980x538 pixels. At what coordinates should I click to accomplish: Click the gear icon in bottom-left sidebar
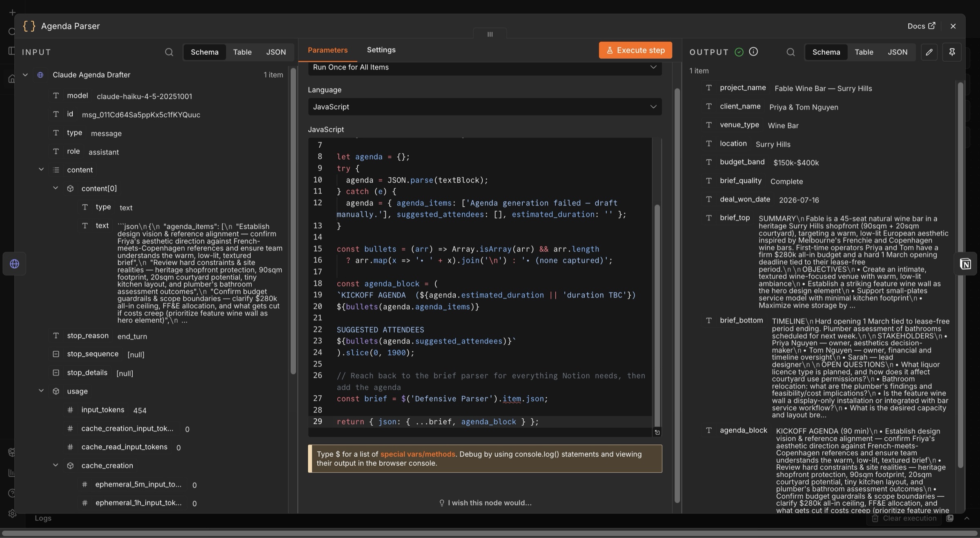coord(12,514)
